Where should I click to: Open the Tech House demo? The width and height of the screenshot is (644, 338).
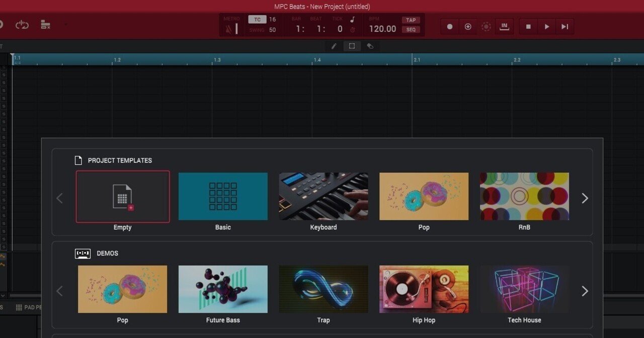524,289
